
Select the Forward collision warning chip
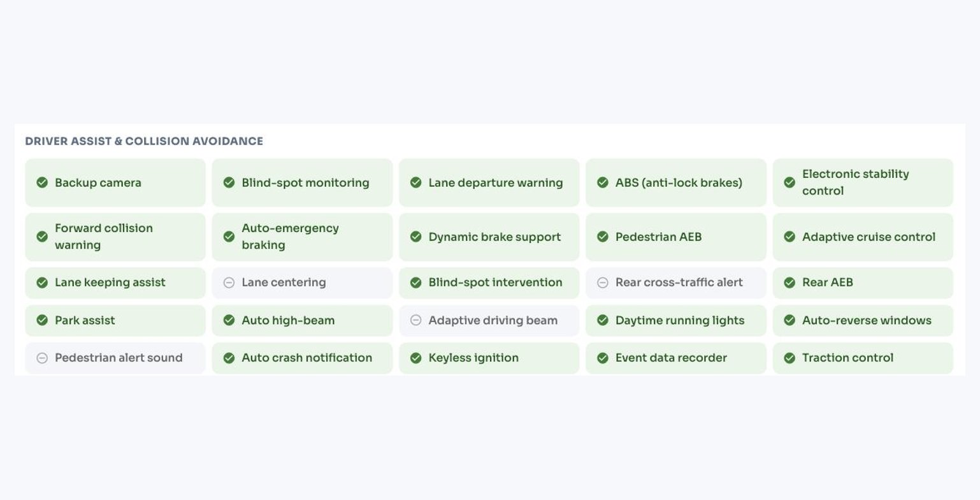[x=115, y=237]
